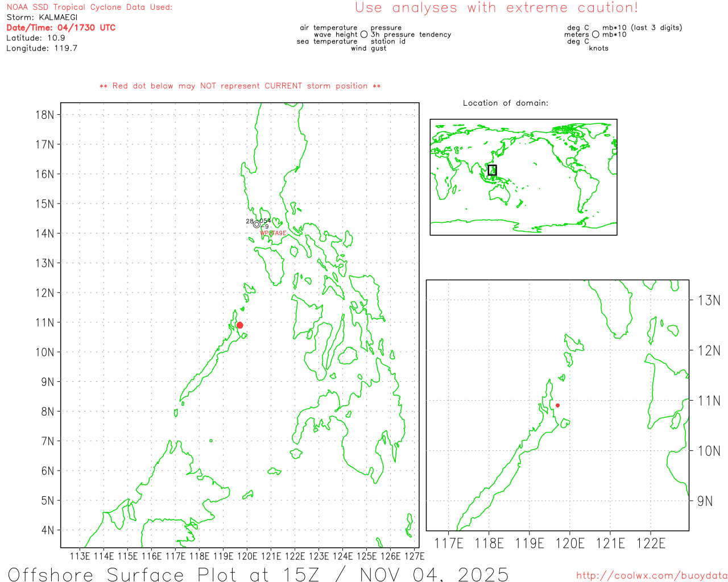Click the '113E' longitude label
The width and height of the screenshot is (728, 582).
(80, 556)
